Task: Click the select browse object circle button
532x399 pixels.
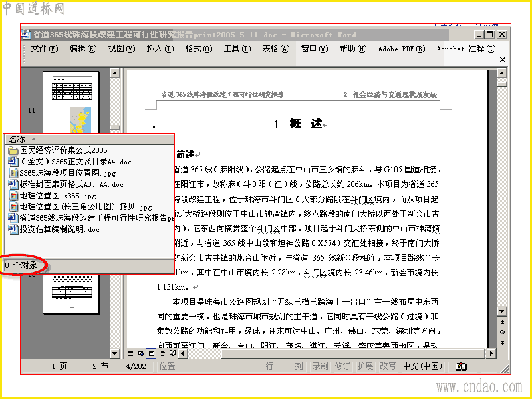Action: coord(502,332)
